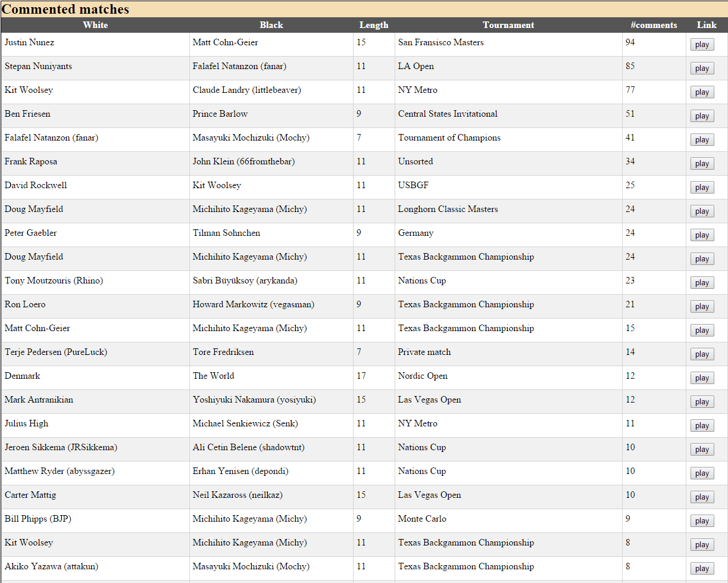Play the Justin Nunez vs Matt Cohn-Geier match

pyautogui.click(x=702, y=45)
